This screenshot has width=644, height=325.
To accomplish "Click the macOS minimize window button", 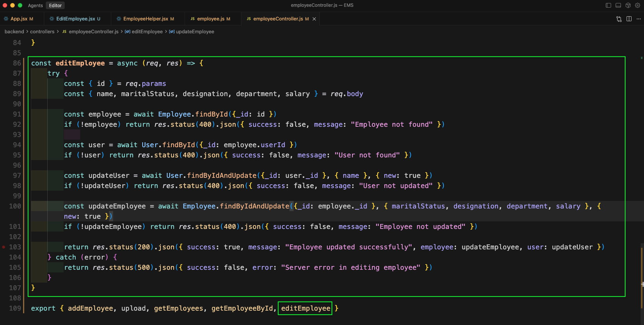I will click(x=12, y=5).
